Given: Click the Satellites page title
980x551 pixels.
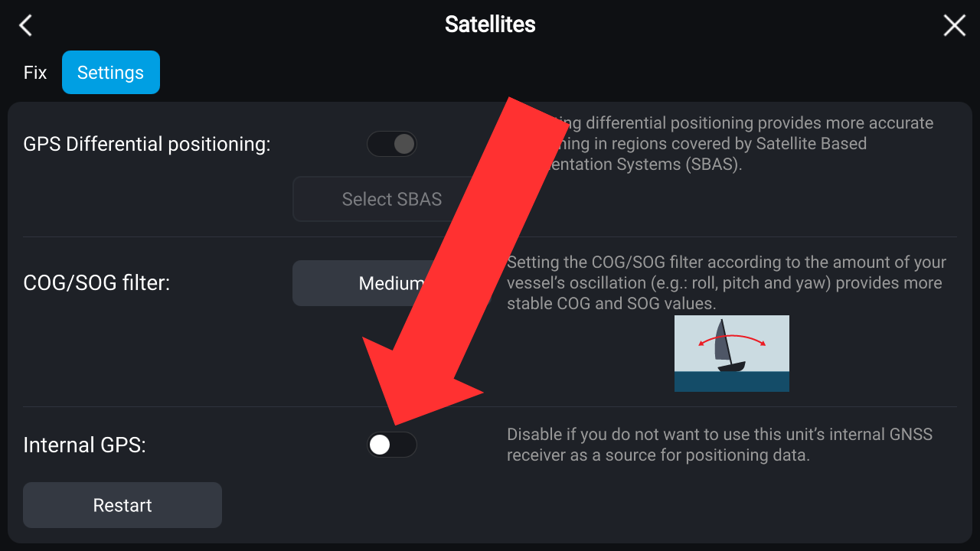Looking at the screenshot, I should [490, 24].
